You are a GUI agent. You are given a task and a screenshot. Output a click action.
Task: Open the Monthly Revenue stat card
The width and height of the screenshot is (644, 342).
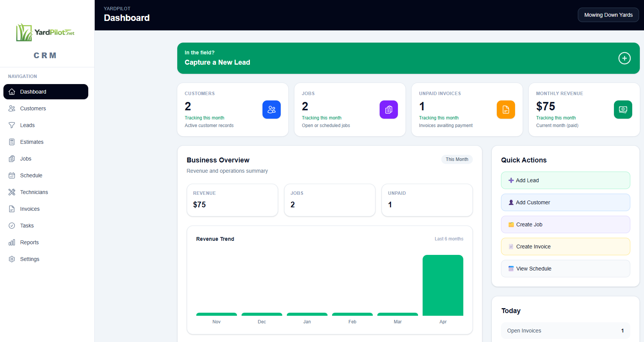point(584,110)
